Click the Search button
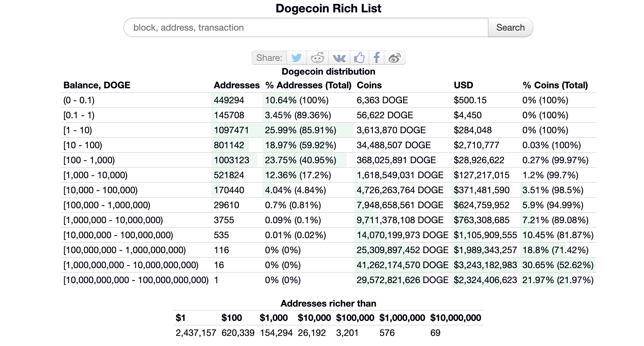 click(510, 28)
